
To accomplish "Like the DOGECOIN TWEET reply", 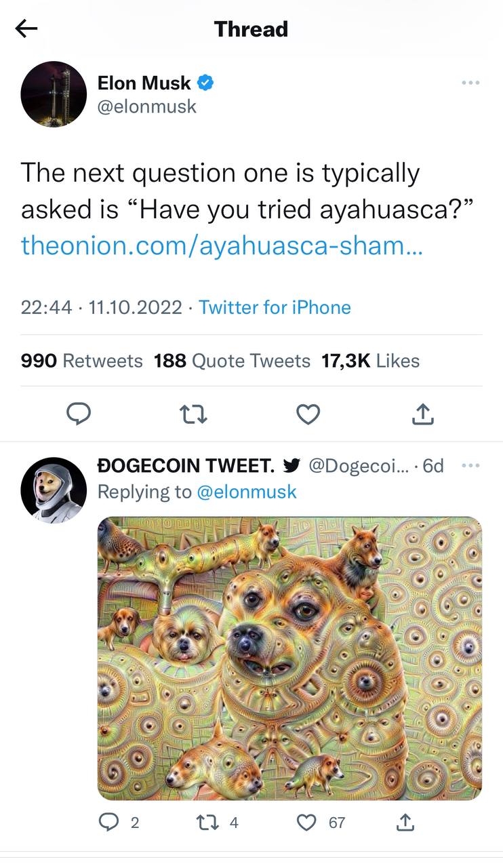I will pos(307,823).
